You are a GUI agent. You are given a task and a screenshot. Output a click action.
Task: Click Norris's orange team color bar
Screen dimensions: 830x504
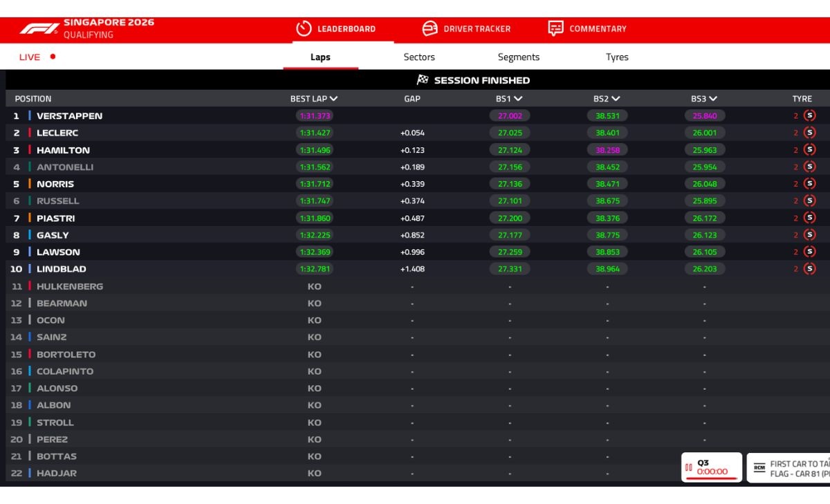[x=30, y=184]
